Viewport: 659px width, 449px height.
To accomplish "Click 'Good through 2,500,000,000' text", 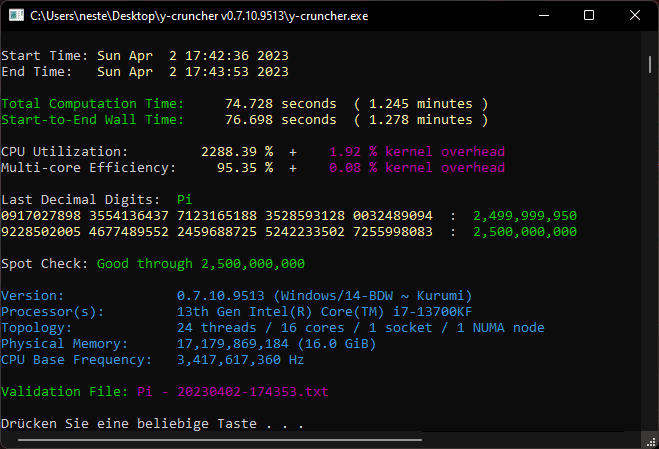I will (201, 264).
